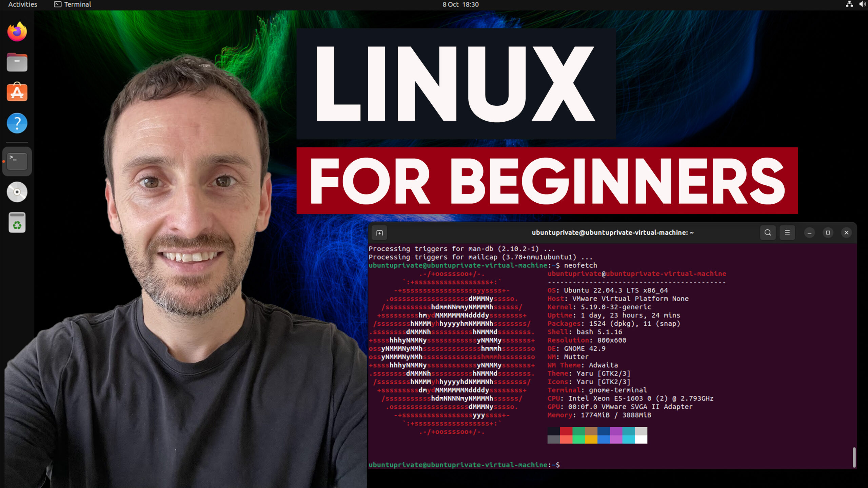Screen dimensions: 868x488
Task: Click the bookmark icon in terminal
Action: point(379,232)
